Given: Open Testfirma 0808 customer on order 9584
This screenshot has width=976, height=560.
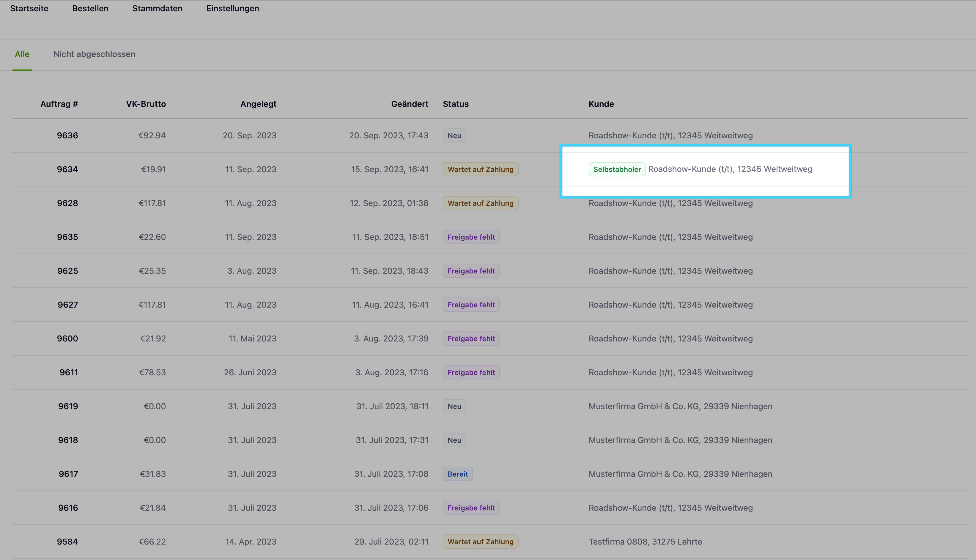Looking at the screenshot, I should pyautogui.click(x=645, y=542).
